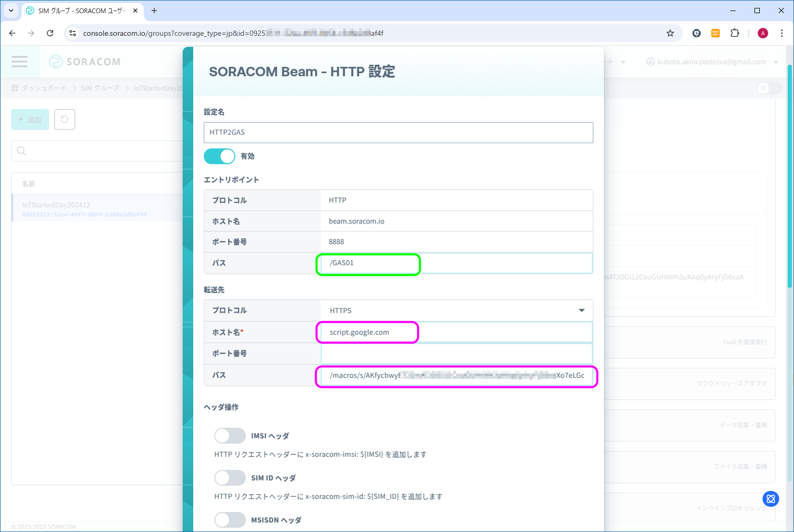The height and width of the screenshot is (532, 794).
Task: Click the browser forward arrow
Action: (31, 33)
